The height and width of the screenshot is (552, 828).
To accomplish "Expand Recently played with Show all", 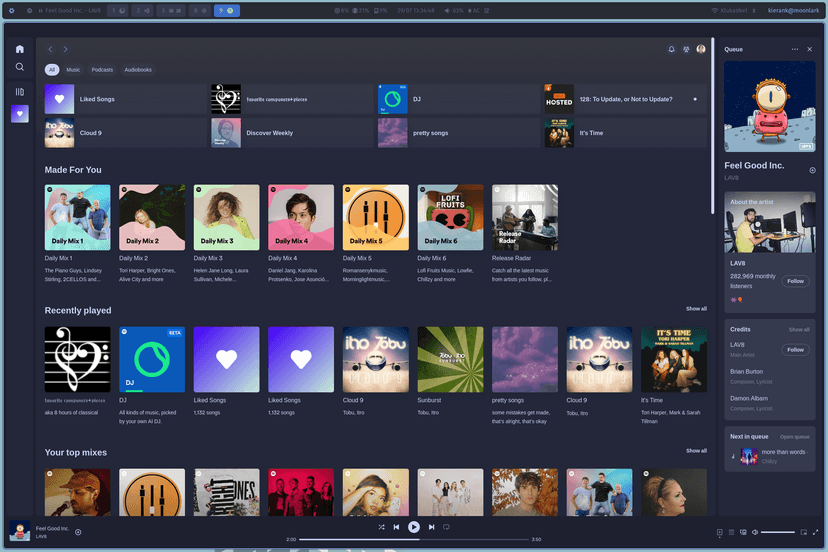I will 696,309.
